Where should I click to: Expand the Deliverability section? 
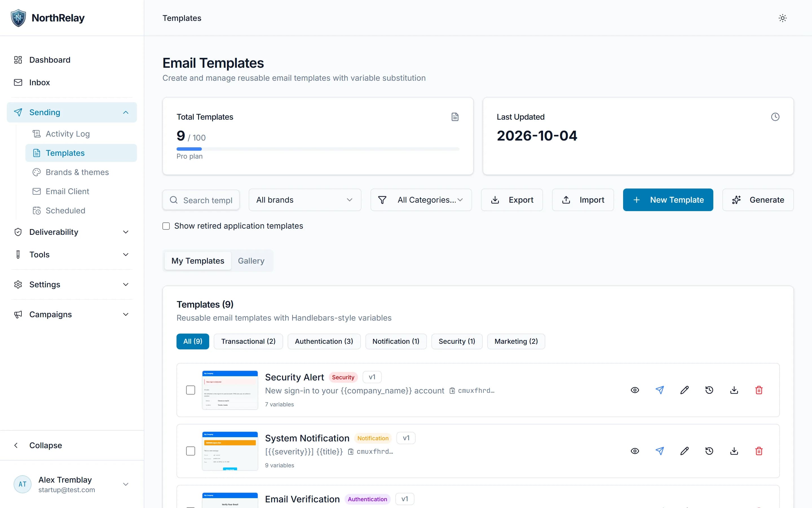click(72, 232)
